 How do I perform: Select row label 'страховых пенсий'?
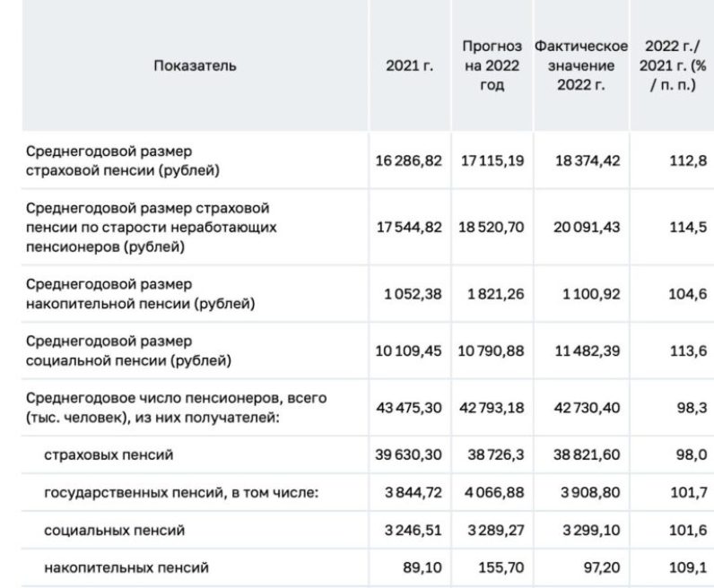coord(109,454)
